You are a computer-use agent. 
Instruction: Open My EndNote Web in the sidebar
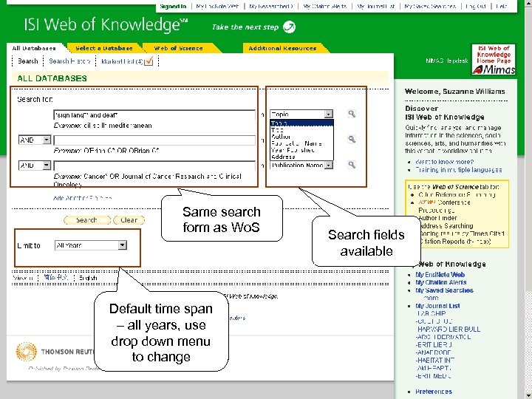440,275
